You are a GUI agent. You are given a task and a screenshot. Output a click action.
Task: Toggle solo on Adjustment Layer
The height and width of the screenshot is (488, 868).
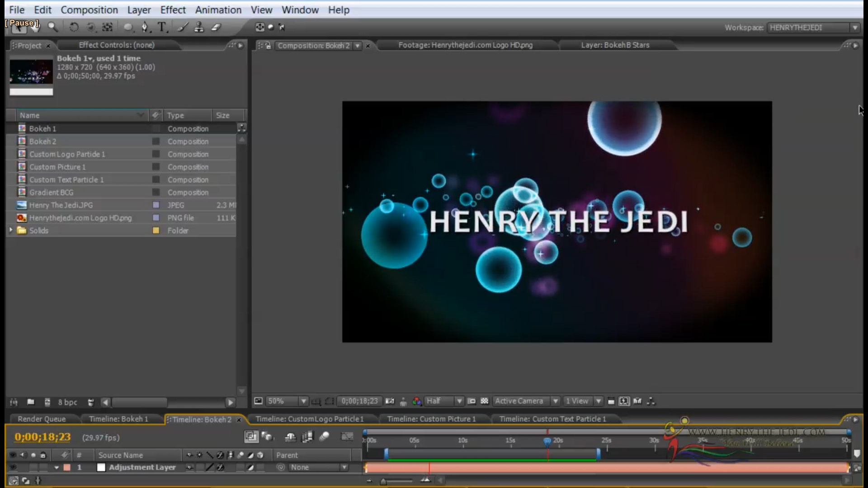[33, 467]
